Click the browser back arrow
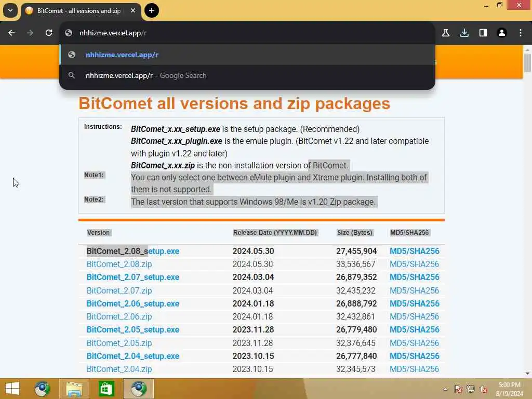 pyautogui.click(x=11, y=33)
